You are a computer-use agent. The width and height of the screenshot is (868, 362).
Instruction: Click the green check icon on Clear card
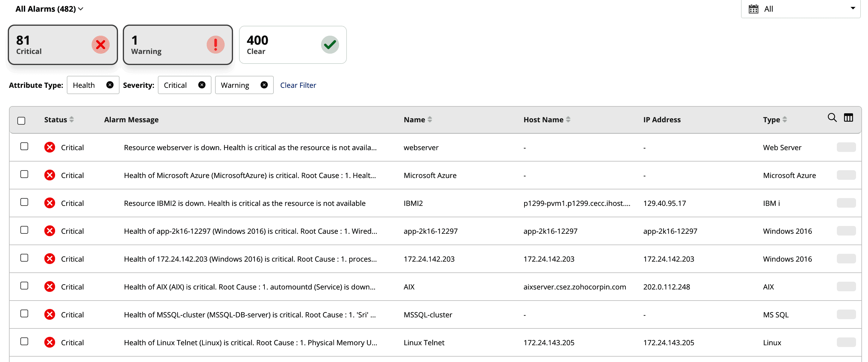coord(329,45)
